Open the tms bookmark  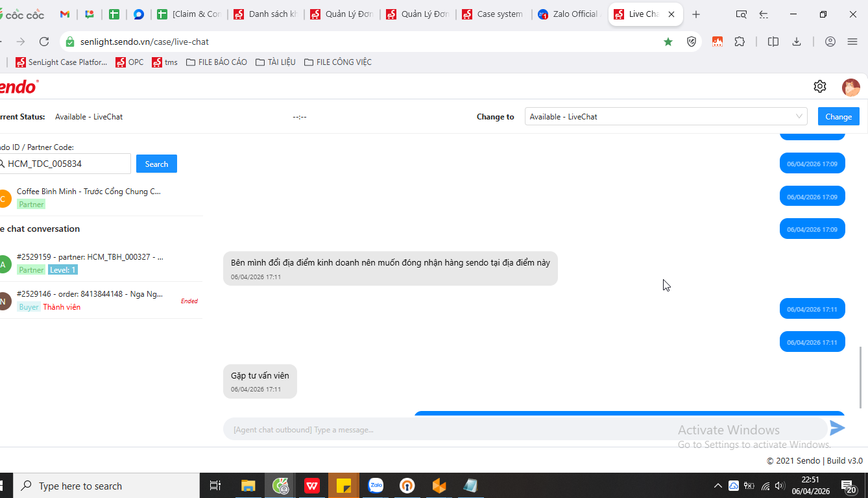click(x=165, y=62)
